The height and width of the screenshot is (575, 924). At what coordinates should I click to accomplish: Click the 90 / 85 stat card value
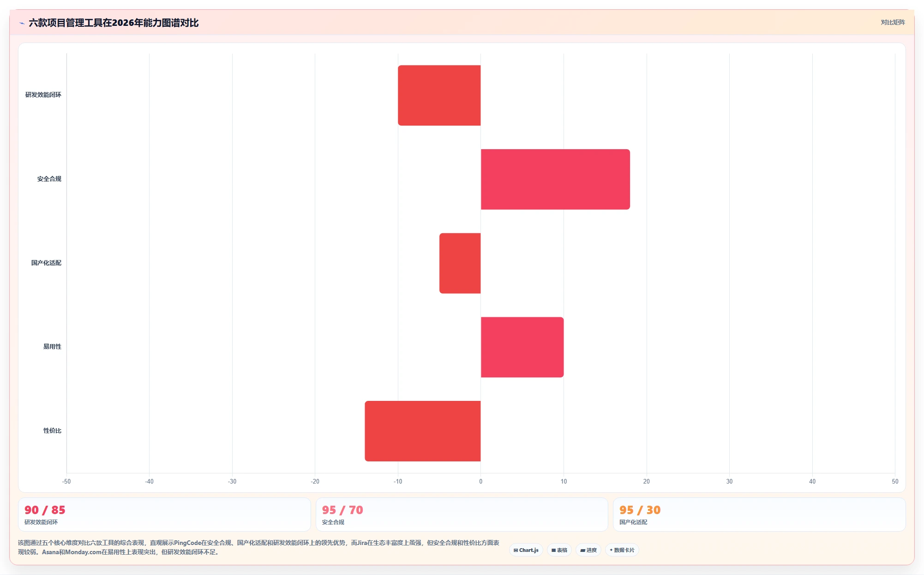click(45, 510)
